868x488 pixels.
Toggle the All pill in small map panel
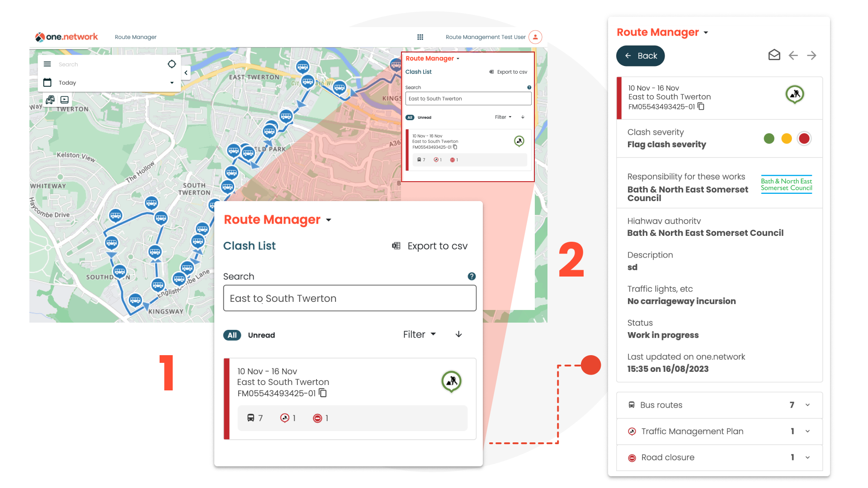pos(410,117)
